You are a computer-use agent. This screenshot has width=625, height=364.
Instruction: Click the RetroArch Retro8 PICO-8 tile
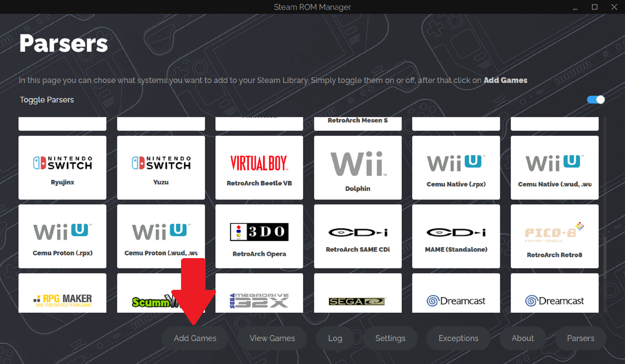pyautogui.click(x=554, y=236)
